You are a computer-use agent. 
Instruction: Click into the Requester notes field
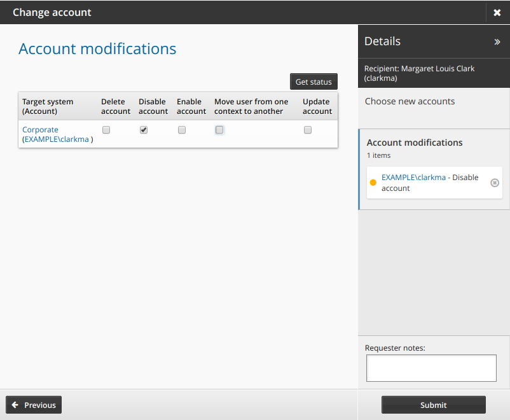click(431, 368)
